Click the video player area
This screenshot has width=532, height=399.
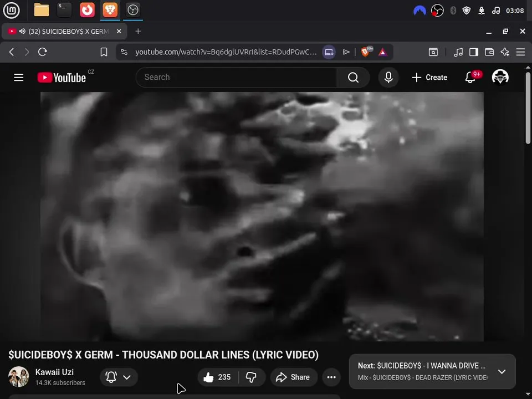262,217
